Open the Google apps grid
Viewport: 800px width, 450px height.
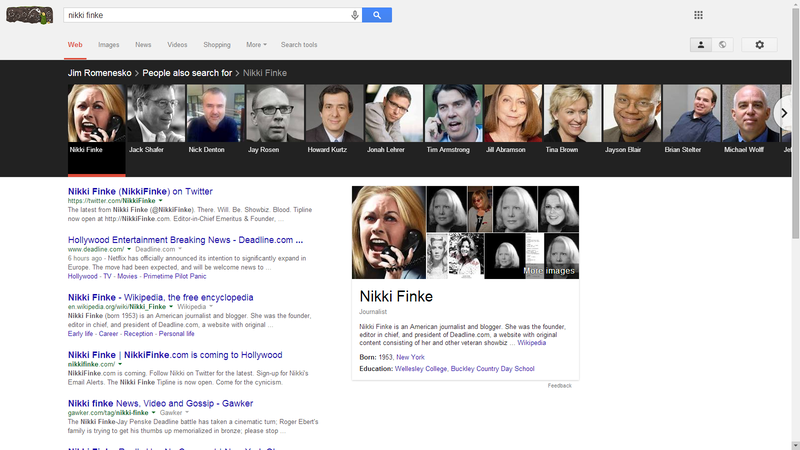698,15
